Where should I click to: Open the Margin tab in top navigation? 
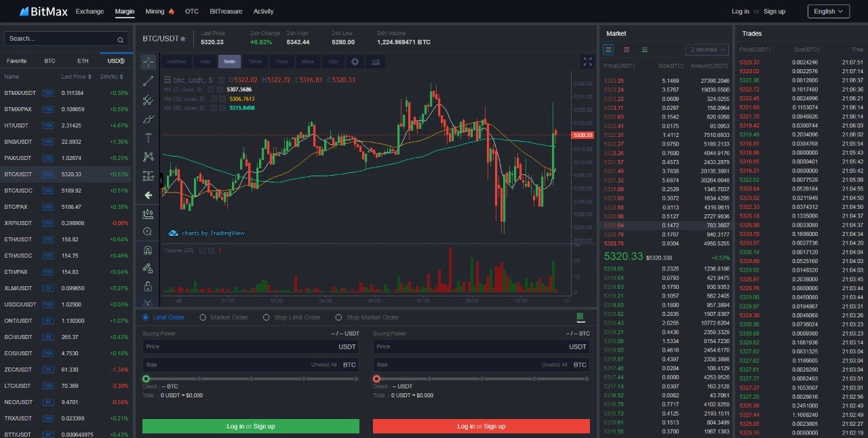[x=125, y=12]
